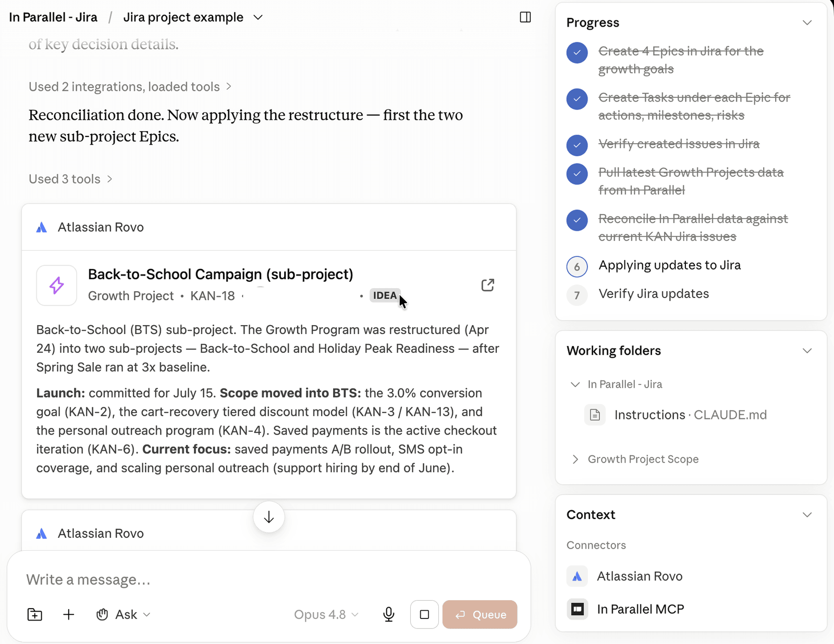Click the add folder icon

tap(35, 614)
